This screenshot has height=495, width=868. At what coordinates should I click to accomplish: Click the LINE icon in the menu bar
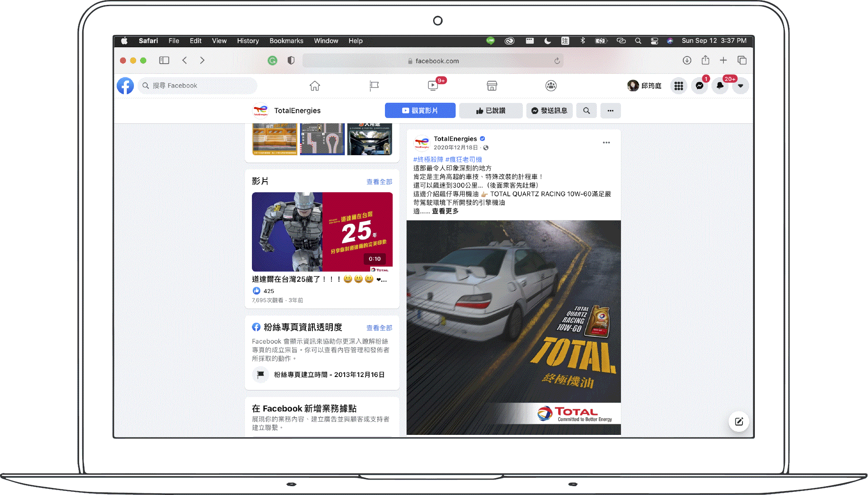click(x=490, y=41)
